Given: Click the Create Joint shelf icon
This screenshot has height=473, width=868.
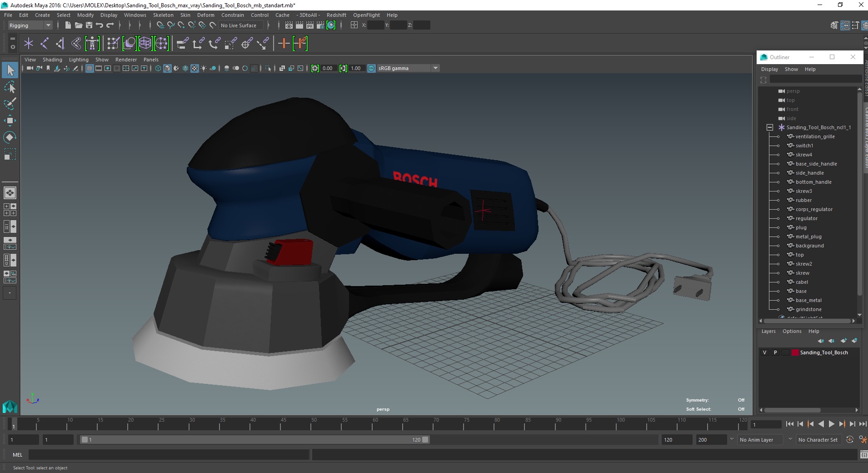Looking at the screenshot, I should (x=44, y=44).
